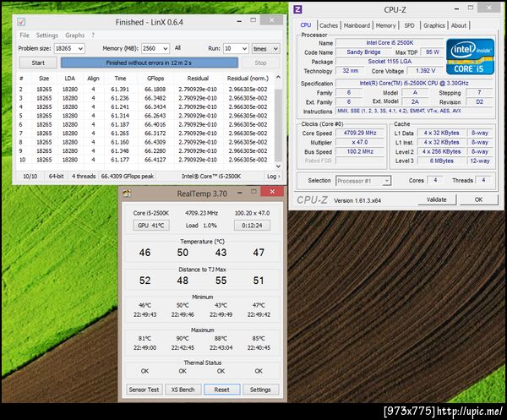The image size is (507, 420).
Task: Click scrollbar up arrow in LinX results
Action: (278, 78)
